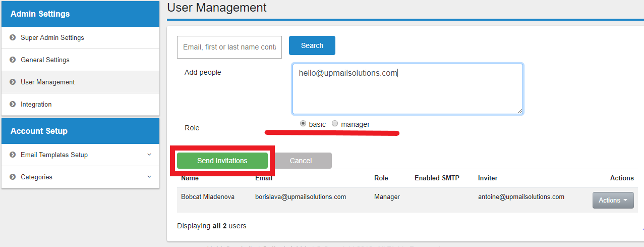Select the basic role radio button
Viewport: 644px width, 247px height.
pos(303,124)
